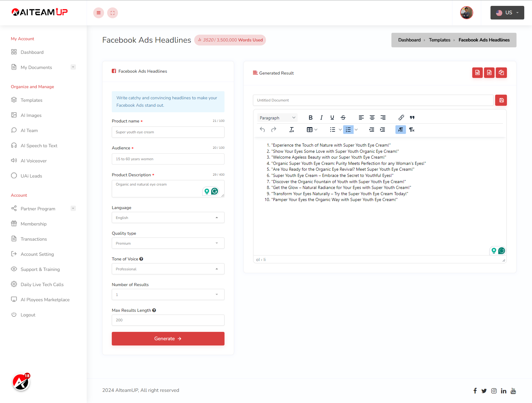Open the Paragraph style dropdown
Viewport: 532px width, 403px height.
(x=277, y=118)
